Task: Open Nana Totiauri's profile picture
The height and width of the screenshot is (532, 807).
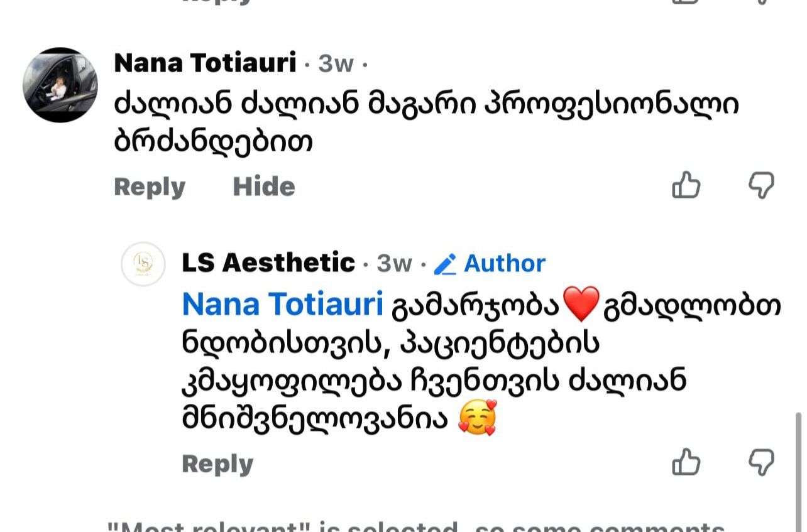Action: pyautogui.click(x=60, y=85)
